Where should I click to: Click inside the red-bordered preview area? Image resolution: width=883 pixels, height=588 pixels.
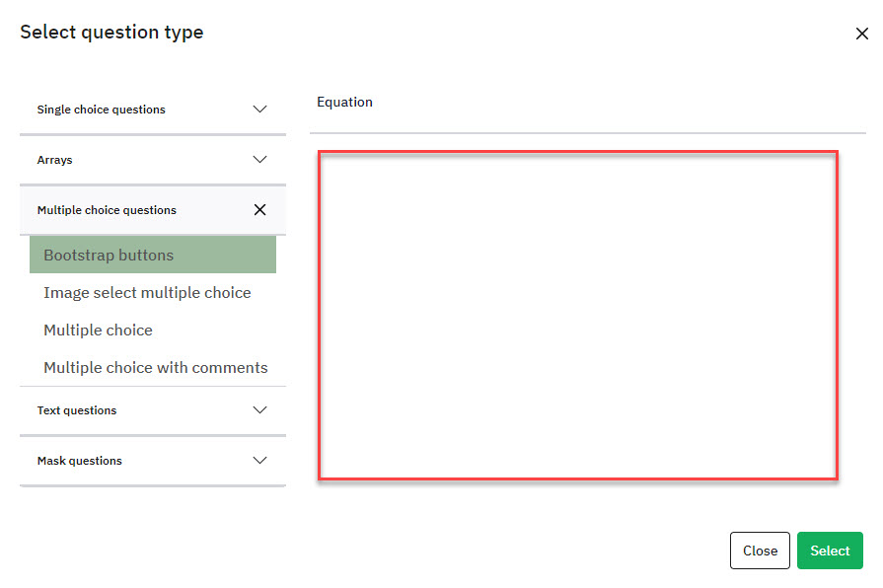[x=577, y=315]
